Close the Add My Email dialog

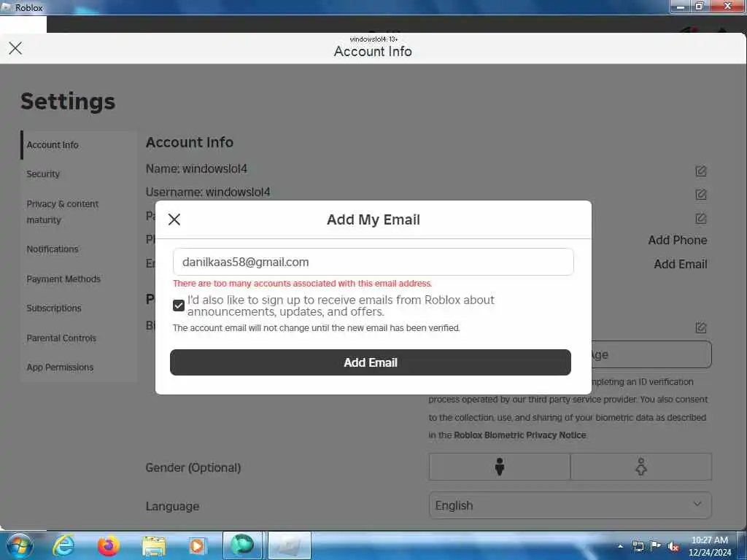(174, 219)
